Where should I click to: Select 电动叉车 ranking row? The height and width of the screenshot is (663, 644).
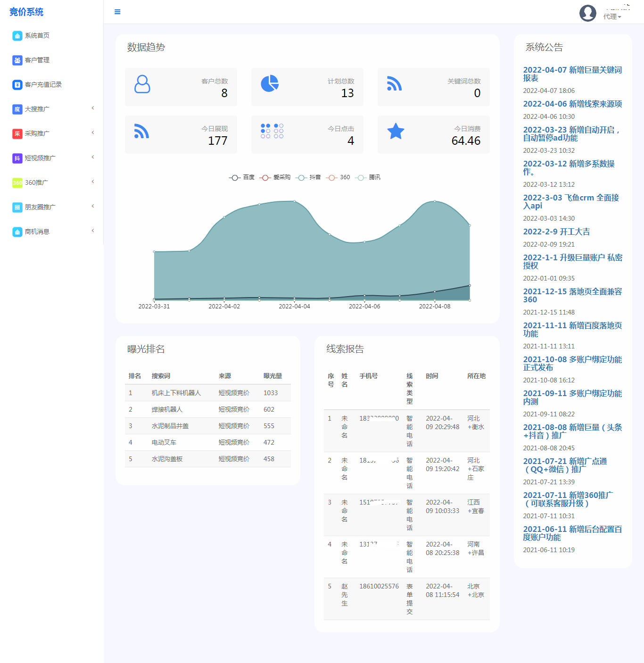pos(208,442)
